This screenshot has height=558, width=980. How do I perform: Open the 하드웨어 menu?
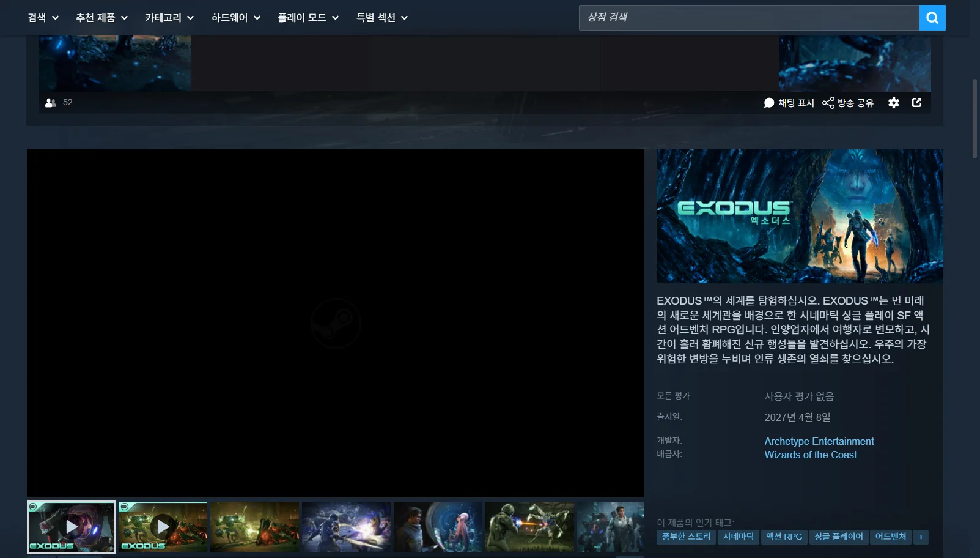[236, 18]
